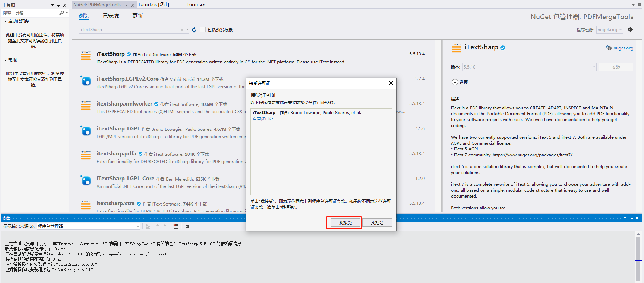Viewport: 644px width, 283px height.
Task: Click the iTextSharp logo in the details pane
Action: coord(456,48)
